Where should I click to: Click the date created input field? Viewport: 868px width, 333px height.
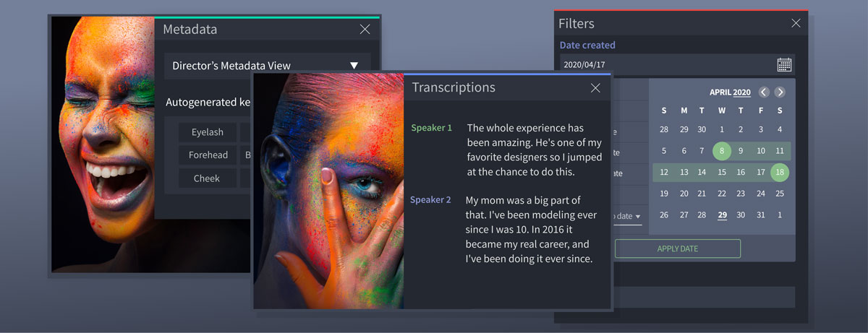point(677,64)
